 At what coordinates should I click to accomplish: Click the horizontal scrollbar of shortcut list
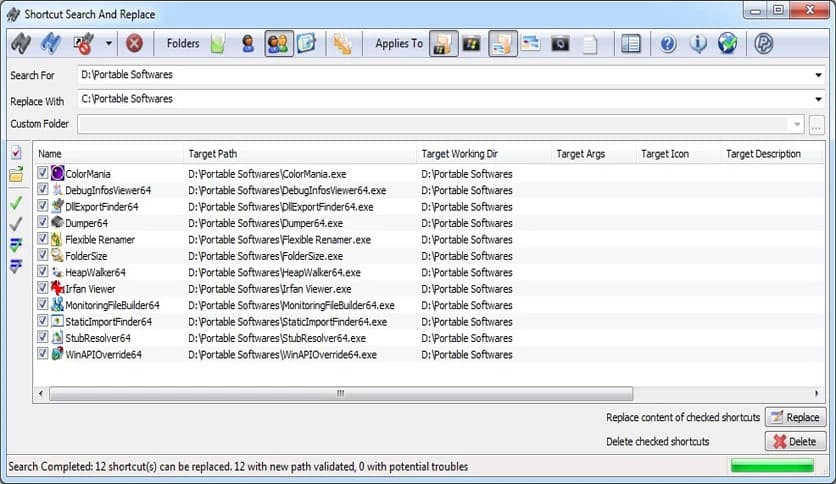tap(340, 394)
